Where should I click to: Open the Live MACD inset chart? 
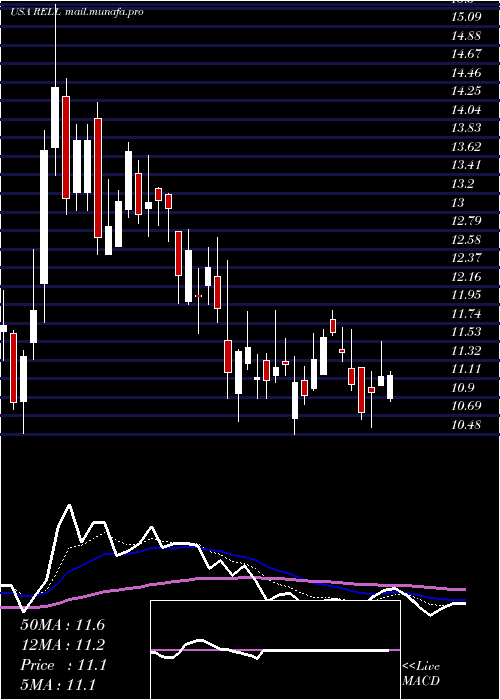[275, 650]
